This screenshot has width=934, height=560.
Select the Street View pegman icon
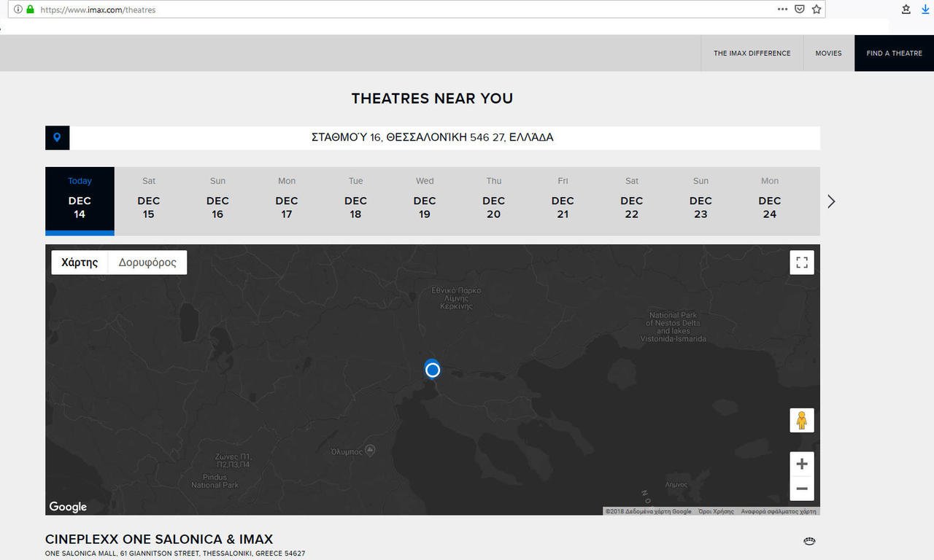pos(802,421)
